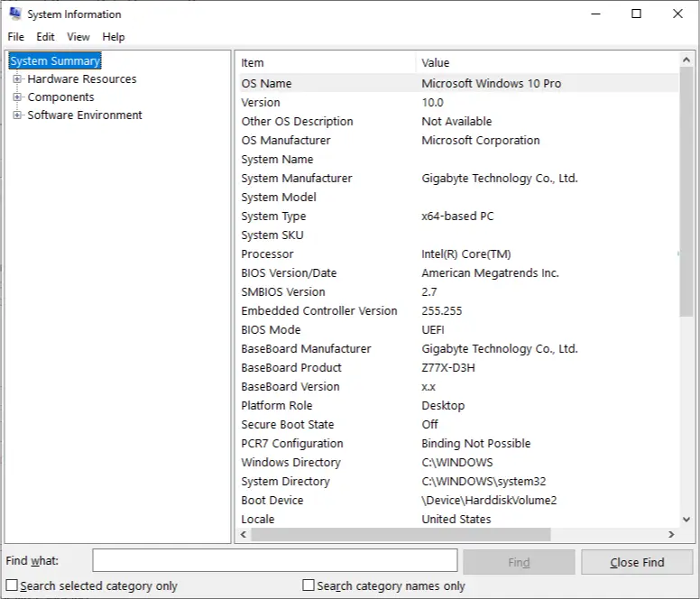
Task: Click the x64-based PC value
Action: [457, 216]
